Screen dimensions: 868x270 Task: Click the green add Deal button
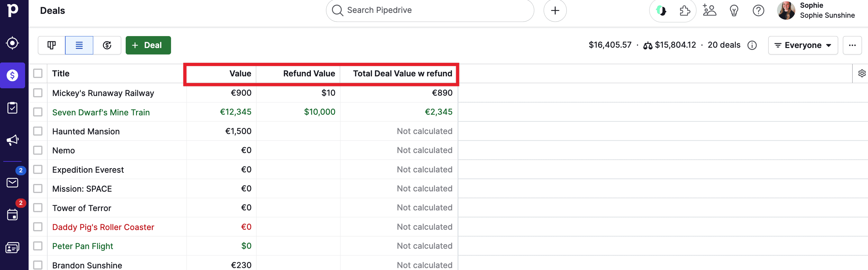coord(148,45)
